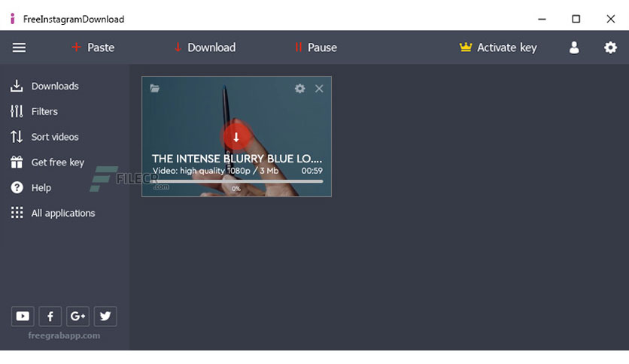Click the Activate key crown button
629x364 pixels.
pos(498,47)
